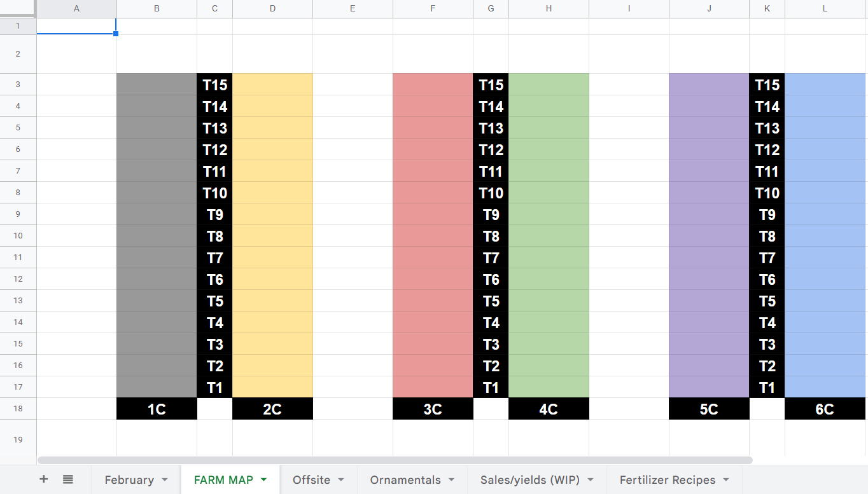Select the select-all corner box

(18, 9)
